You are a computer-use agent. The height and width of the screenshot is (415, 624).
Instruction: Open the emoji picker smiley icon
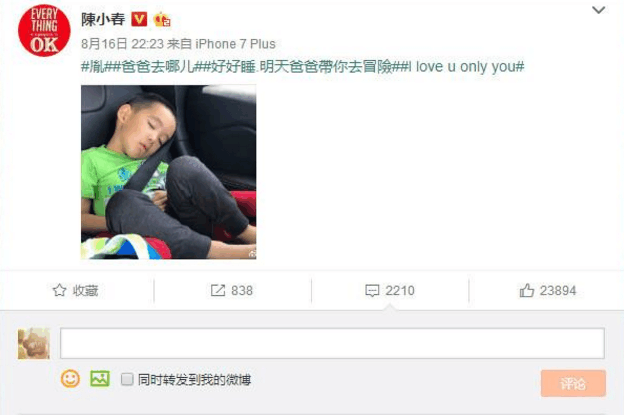tap(70, 379)
